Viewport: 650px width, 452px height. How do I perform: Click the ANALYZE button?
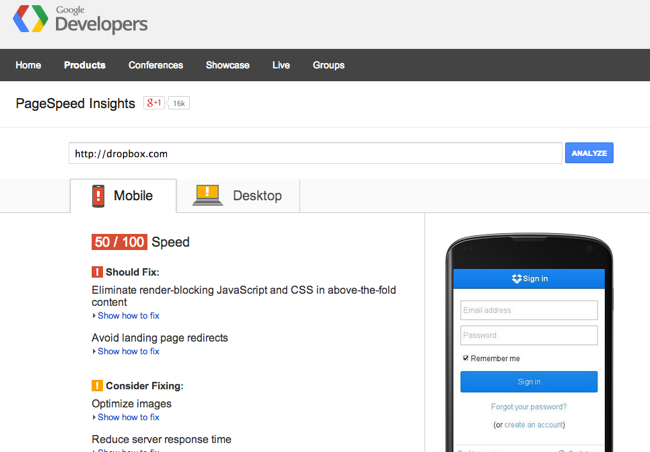click(x=589, y=153)
